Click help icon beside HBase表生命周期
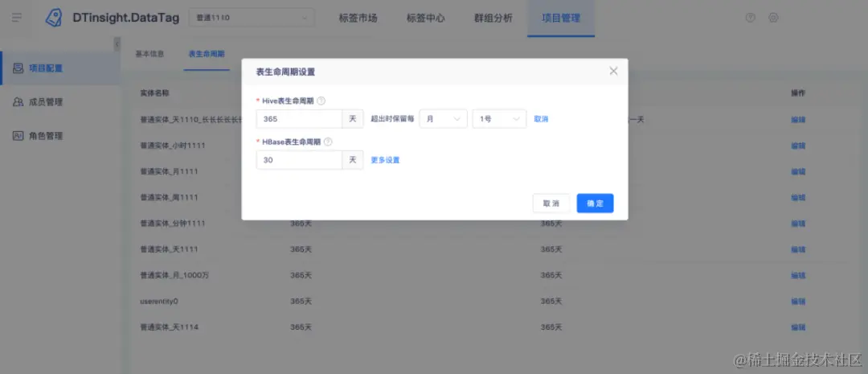Image resolution: width=868 pixels, height=374 pixels. tap(328, 142)
